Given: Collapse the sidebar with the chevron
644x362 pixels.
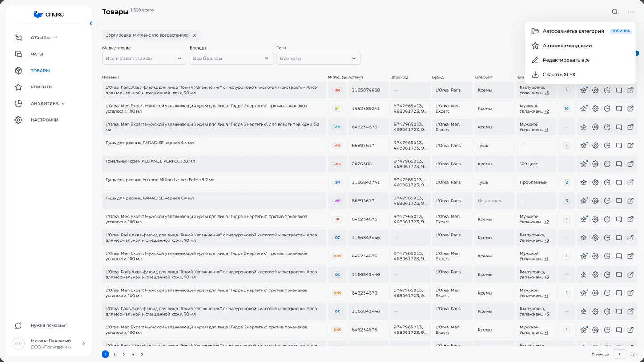Looking at the screenshot, I should [x=91, y=24].
